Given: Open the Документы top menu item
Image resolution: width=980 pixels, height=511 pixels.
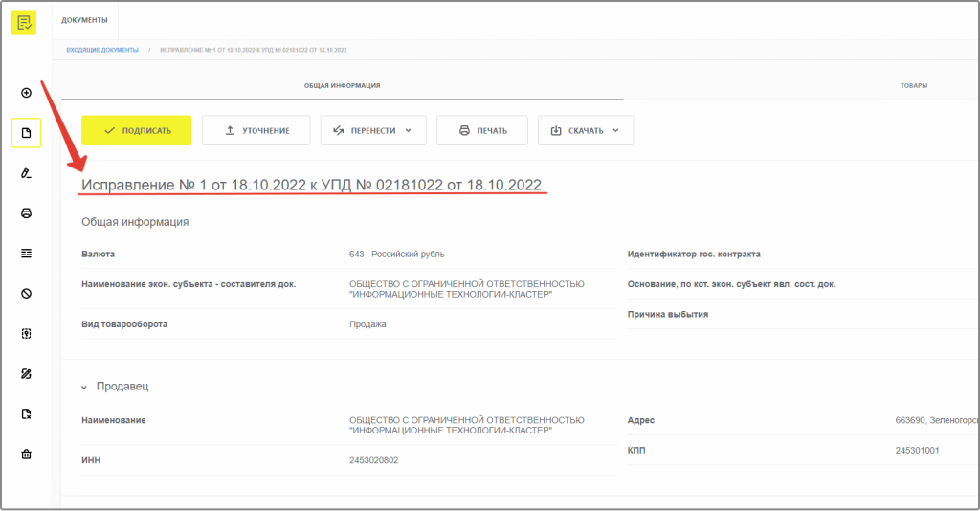Looking at the screenshot, I should pyautogui.click(x=84, y=20).
